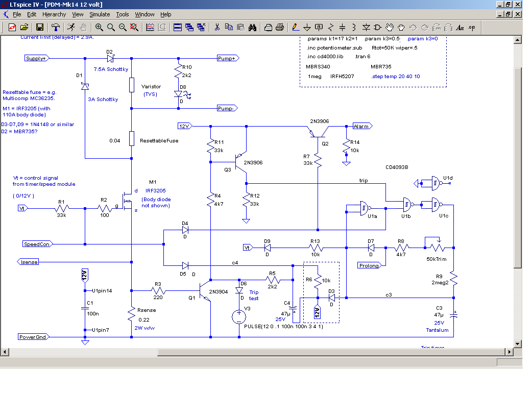Click the Zoom In magnifier icon
This screenshot has width=532, height=393.
pyautogui.click(x=99, y=28)
